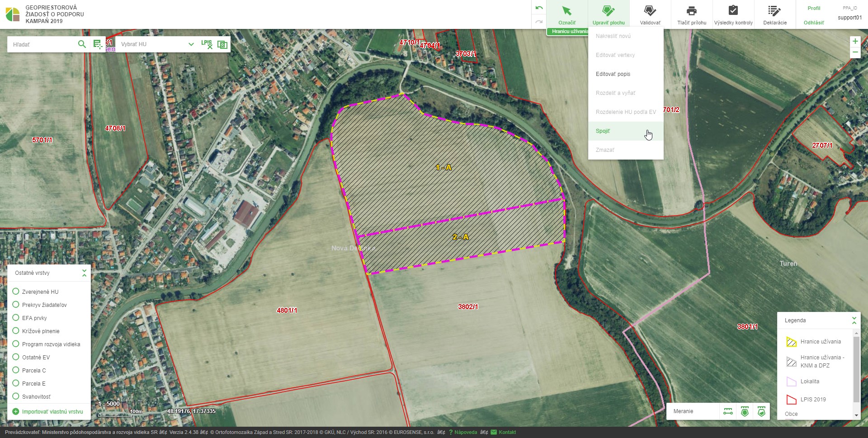The width and height of the screenshot is (868, 438).
Task: Click the LPIS 2019 red legend swatch
Action: click(x=791, y=400)
